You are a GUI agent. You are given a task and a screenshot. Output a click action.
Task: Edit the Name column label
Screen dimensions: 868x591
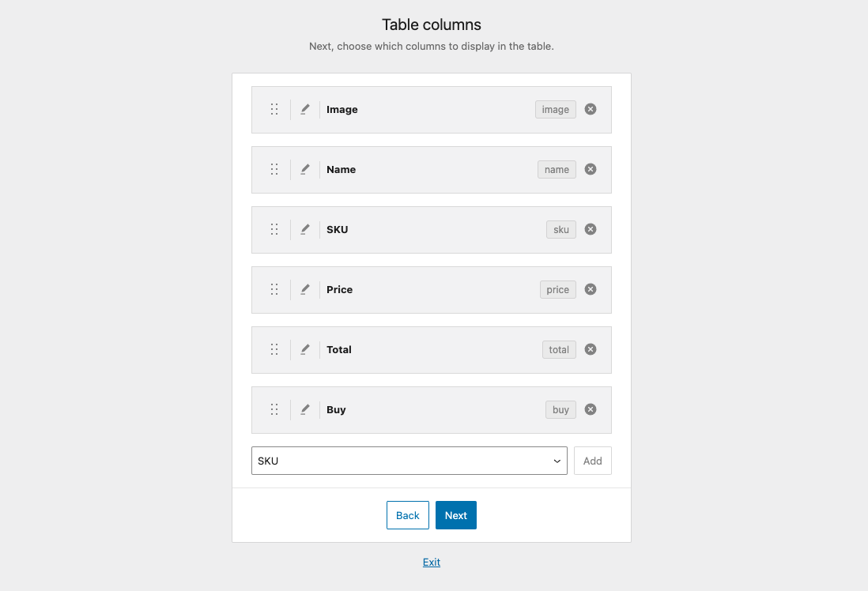pyautogui.click(x=305, y=169)
